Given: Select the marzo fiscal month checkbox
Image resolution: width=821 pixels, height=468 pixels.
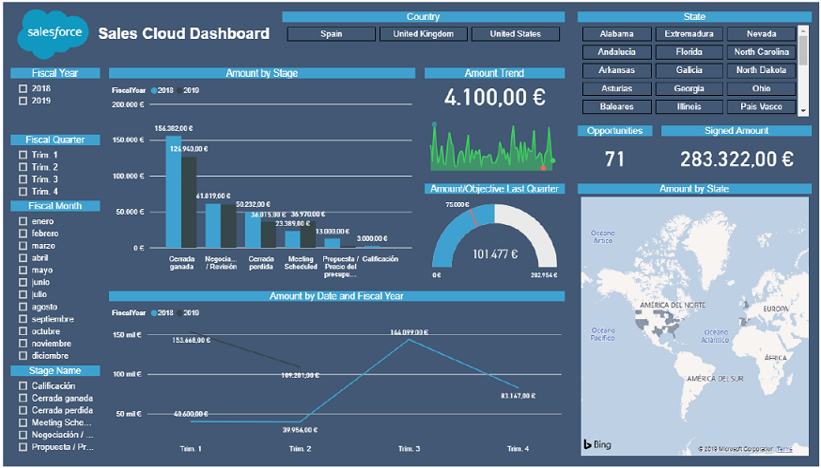Looking at the screenshot, I should (x=23, y=245).
